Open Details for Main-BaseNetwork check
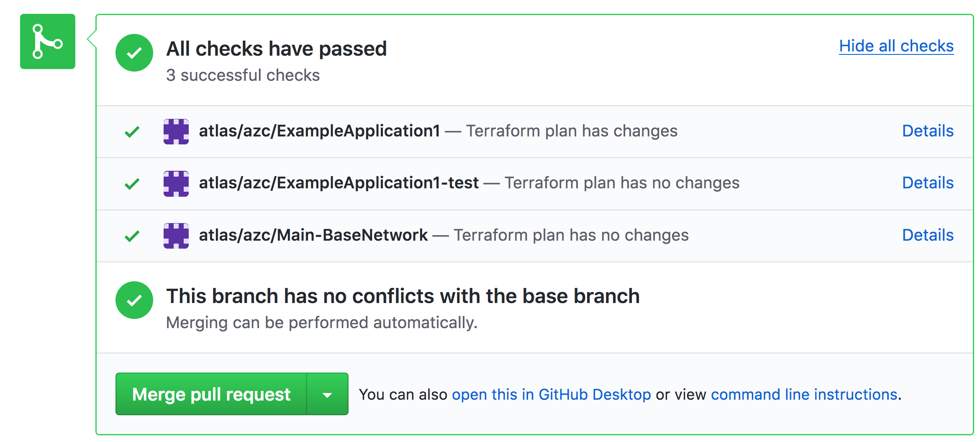 click(927, 235)
